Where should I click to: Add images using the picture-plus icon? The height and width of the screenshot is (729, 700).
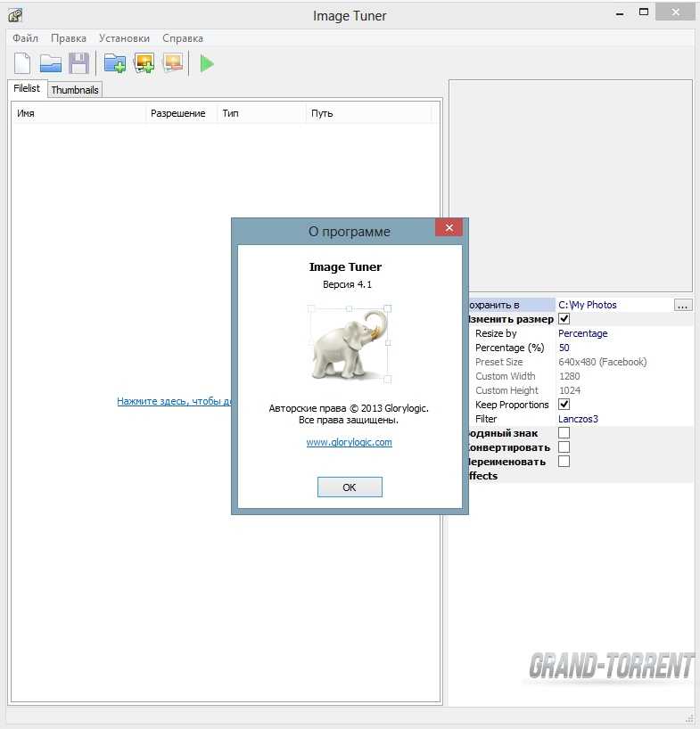tap(144, 63)
